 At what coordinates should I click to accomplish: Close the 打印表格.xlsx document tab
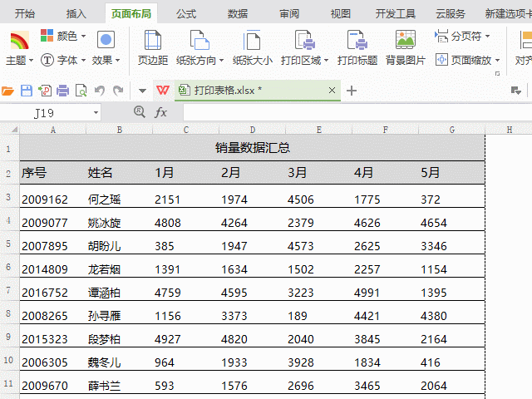pos(332,91)
